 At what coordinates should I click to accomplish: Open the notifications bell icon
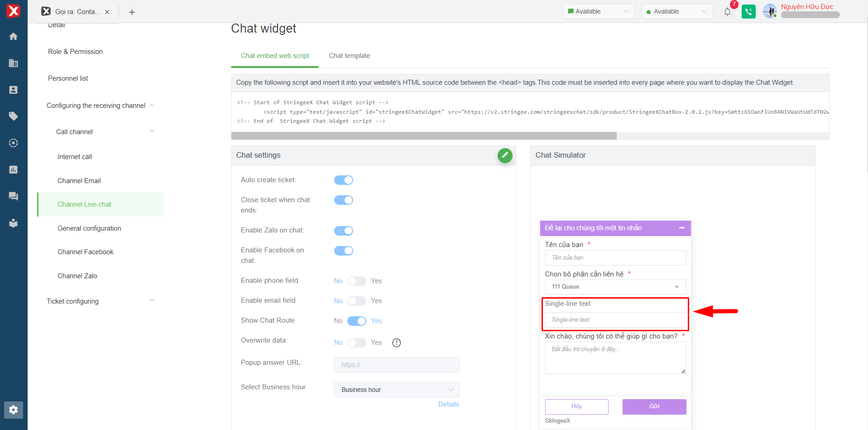[727, 12]
